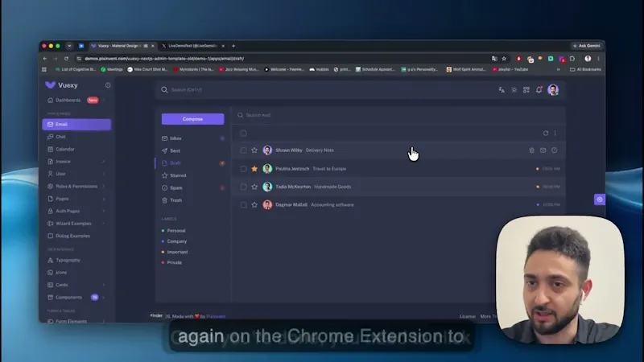The height and width of the screenshot is (362, 644).
Task: Check the Paulita Jentzsch email checkbox
Action: [x=244, y=169]
